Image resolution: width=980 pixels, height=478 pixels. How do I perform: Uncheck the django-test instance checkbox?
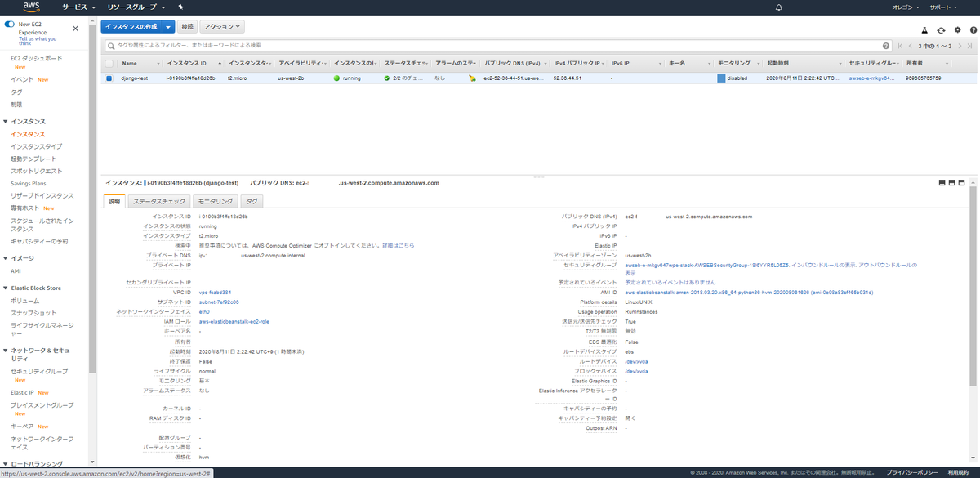pyautogui.click(x=109, y=78)
